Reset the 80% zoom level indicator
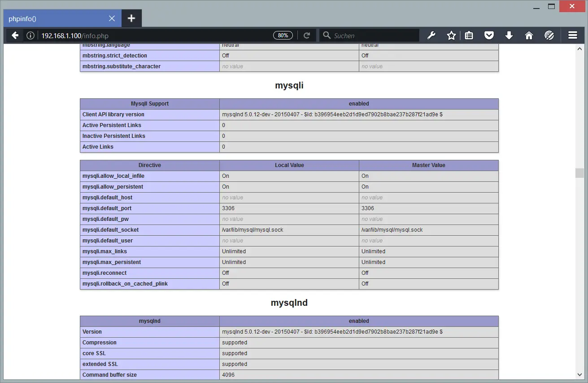The width and height of the screenshot is (588, 383). (283, 35)
